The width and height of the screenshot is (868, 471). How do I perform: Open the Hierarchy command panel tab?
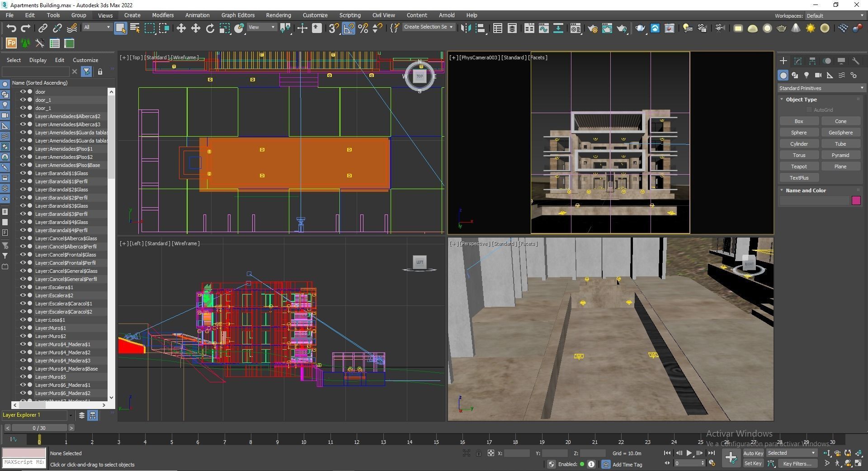(x=812, y=61)
